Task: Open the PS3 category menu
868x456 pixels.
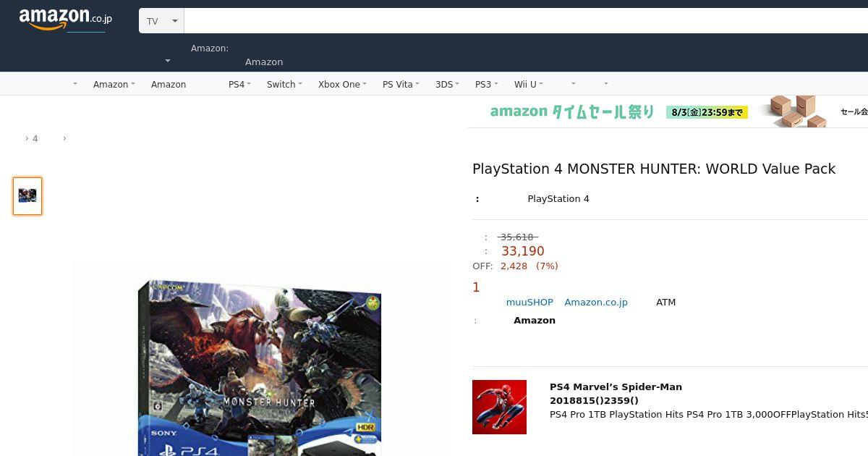Action: point(487,84)
